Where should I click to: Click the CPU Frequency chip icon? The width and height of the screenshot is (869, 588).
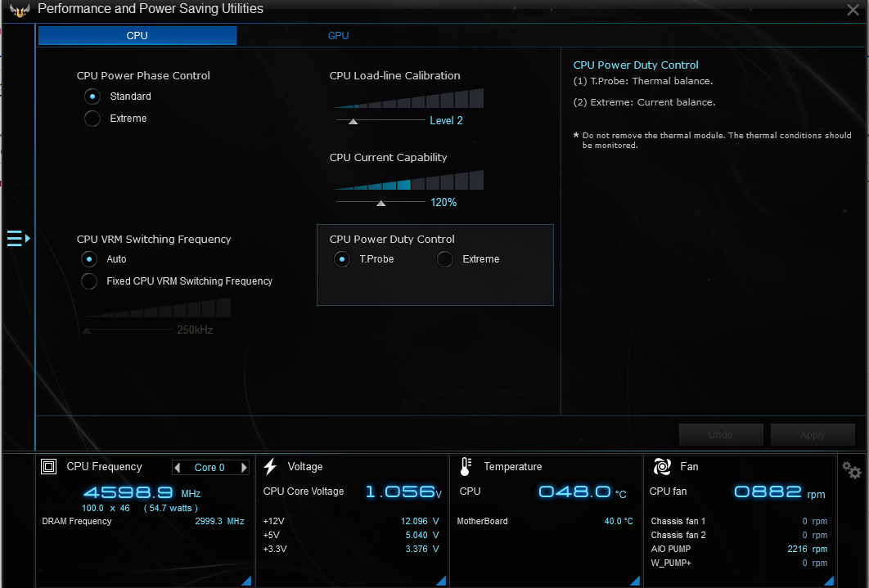tap(49, 467)
